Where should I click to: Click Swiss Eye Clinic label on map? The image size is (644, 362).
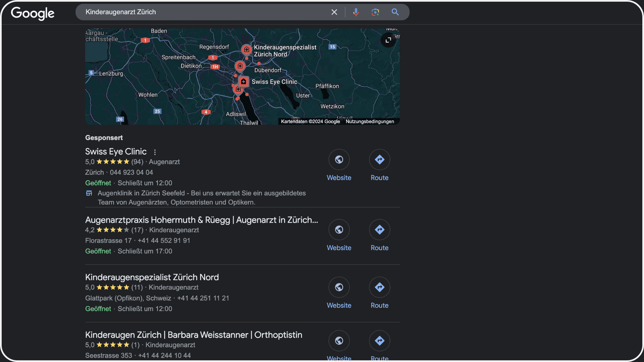274,82
